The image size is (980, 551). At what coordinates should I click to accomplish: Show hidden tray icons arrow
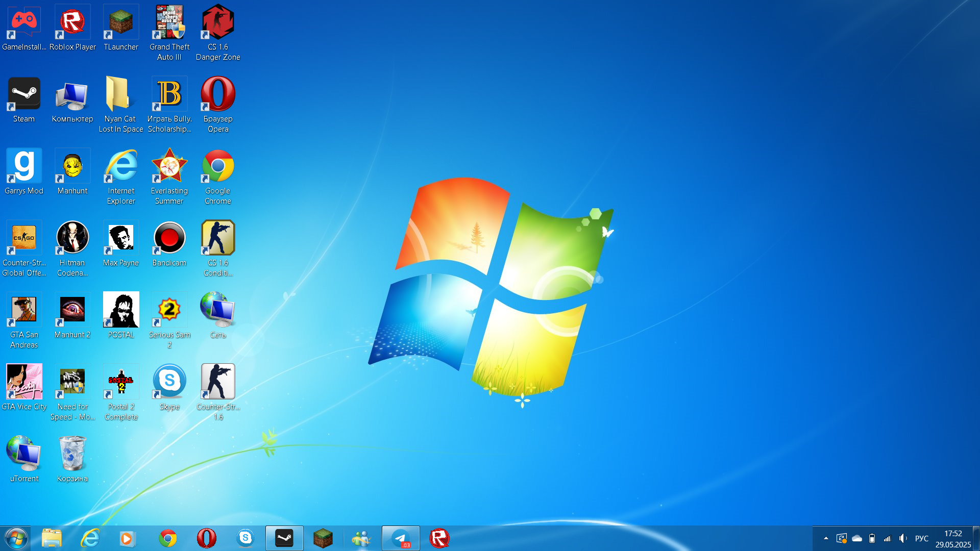(826, 538)
